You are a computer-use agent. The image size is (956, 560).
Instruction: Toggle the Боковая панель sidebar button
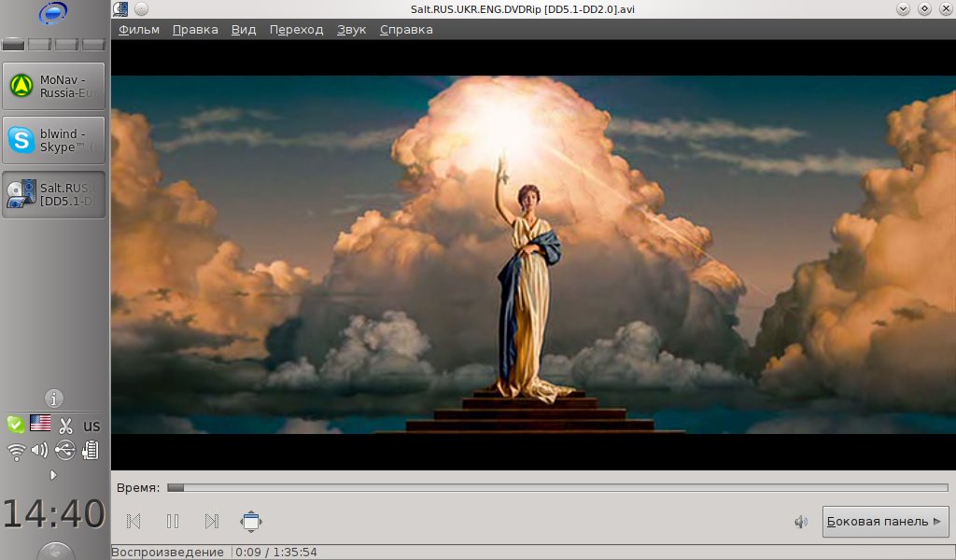coord(884,522)
